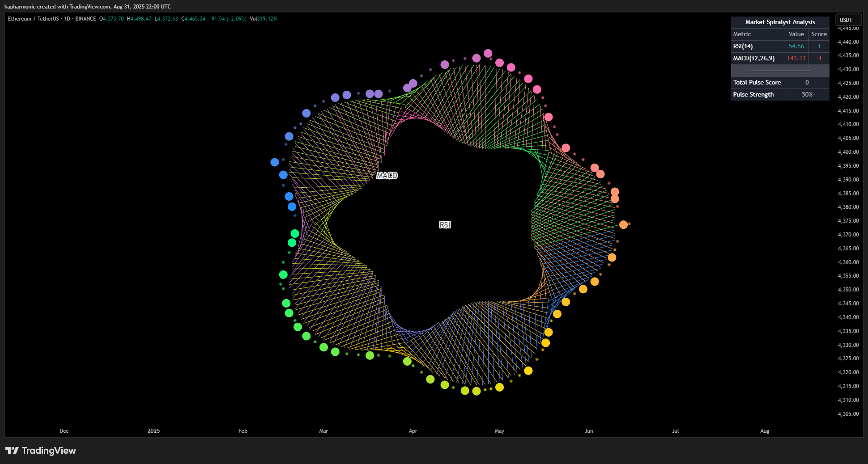Image resolution: width=868 pixels, height=464 pixels.
Task: Select the RSI(14) row in analysis table
Action: [780, 46]
